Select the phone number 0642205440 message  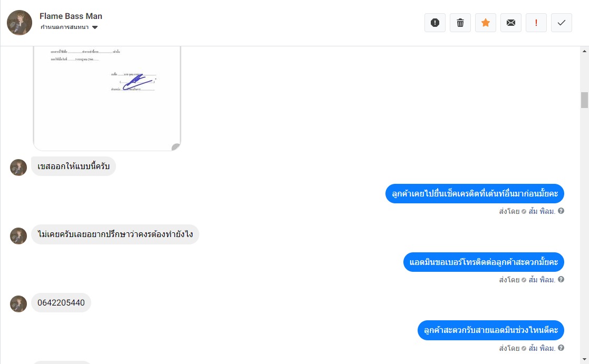click(61, 302)
